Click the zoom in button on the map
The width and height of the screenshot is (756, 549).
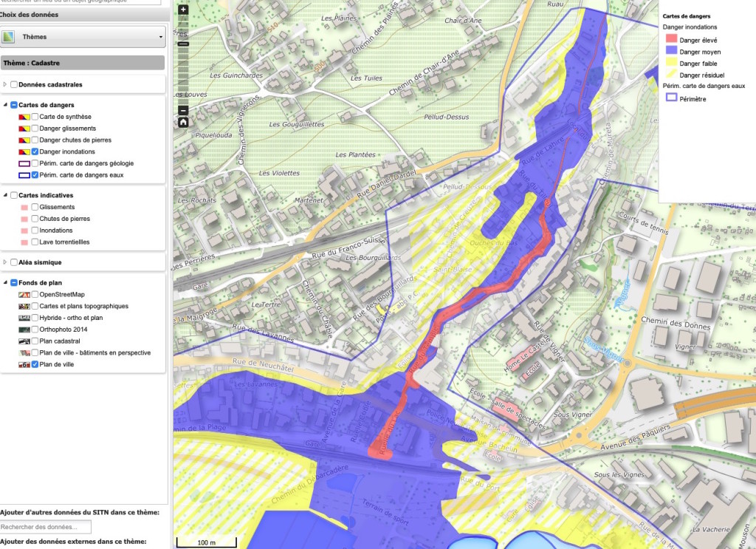(183, 9)
